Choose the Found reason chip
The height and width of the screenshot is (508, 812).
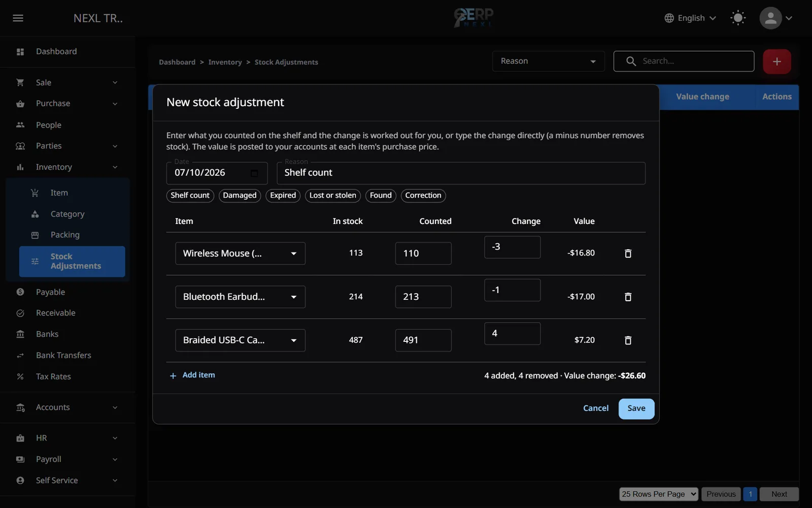coord(381,196)
